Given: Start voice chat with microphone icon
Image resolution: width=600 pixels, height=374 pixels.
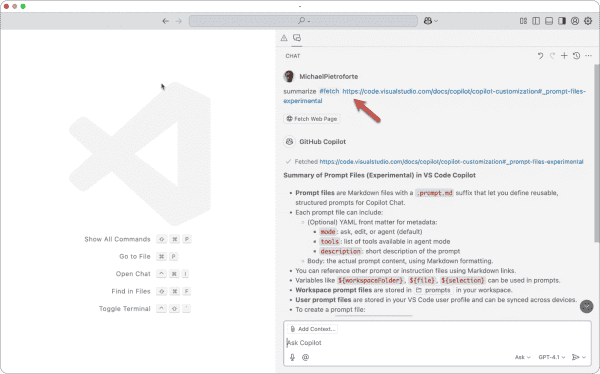Looking at the screenshot, I should (x=292, y=357).
